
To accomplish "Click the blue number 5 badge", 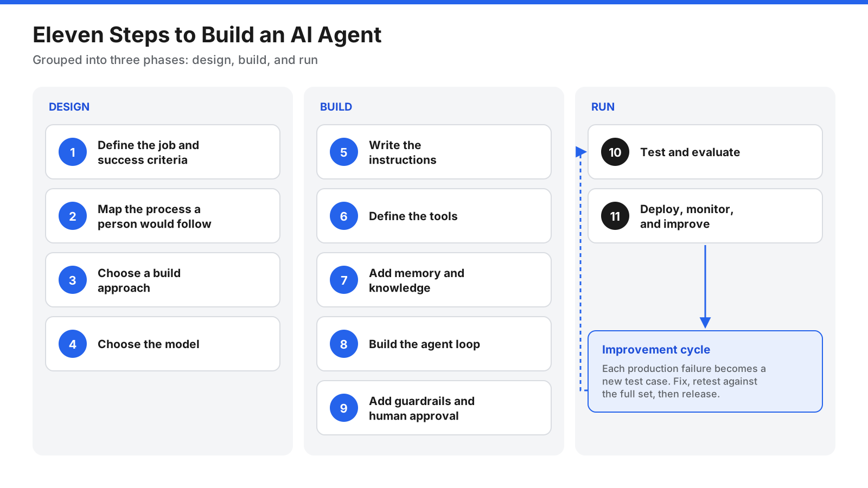I will (344, 152).
